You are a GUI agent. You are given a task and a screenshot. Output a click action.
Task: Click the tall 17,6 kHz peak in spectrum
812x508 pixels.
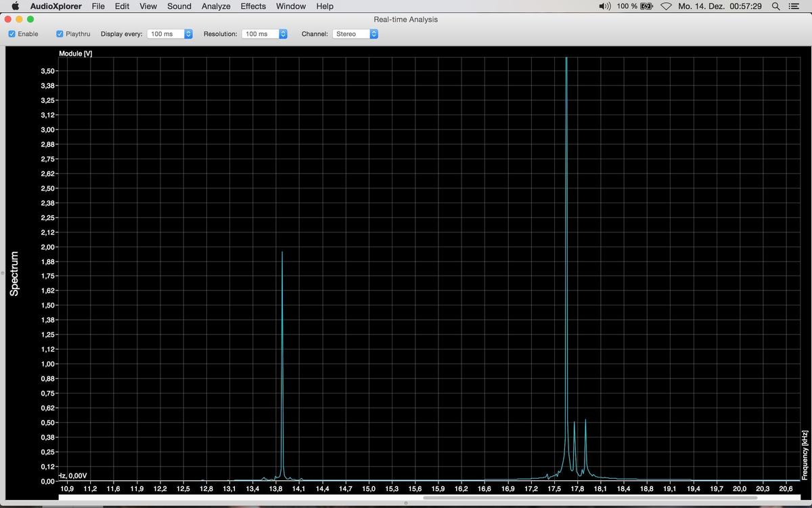566,268
